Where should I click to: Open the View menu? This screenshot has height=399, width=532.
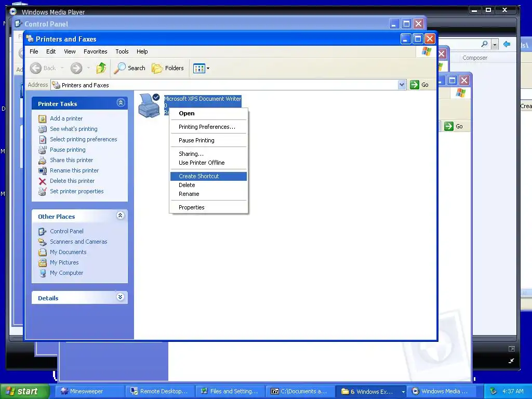(x=70, y=51)
